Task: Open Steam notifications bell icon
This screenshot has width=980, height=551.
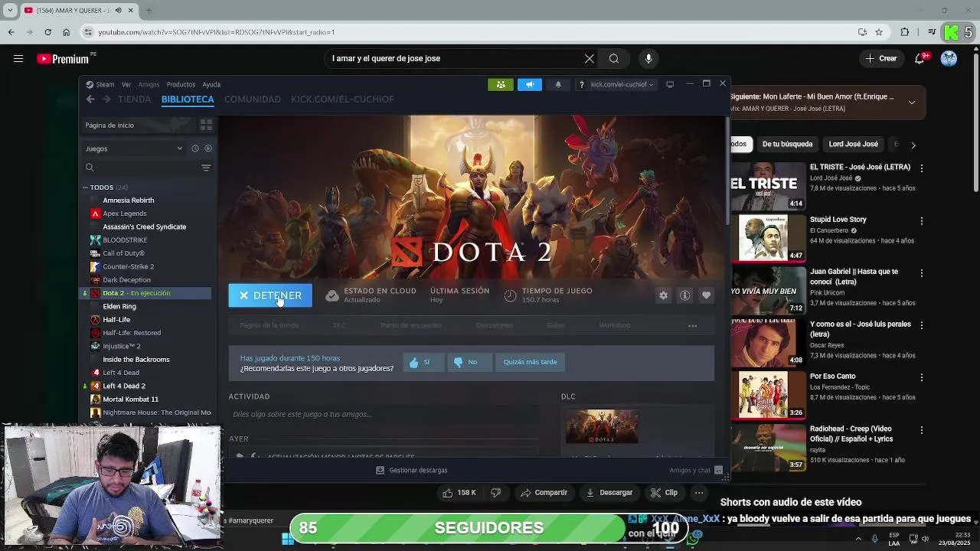Action: [558, 84]
